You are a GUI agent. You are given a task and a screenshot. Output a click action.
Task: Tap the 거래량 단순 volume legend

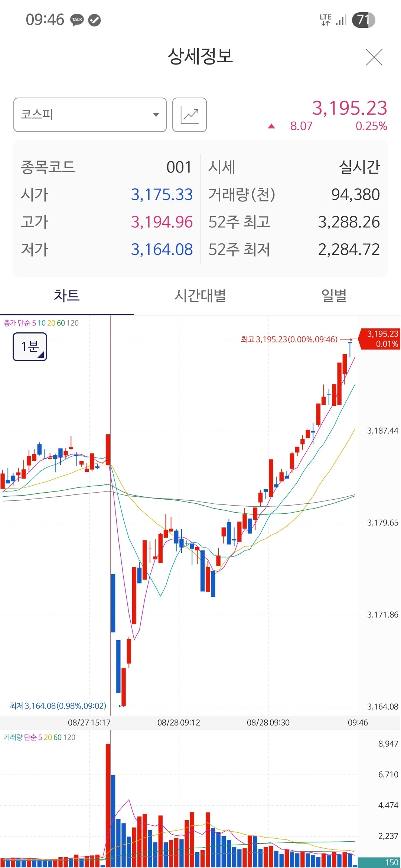(39, 737)
